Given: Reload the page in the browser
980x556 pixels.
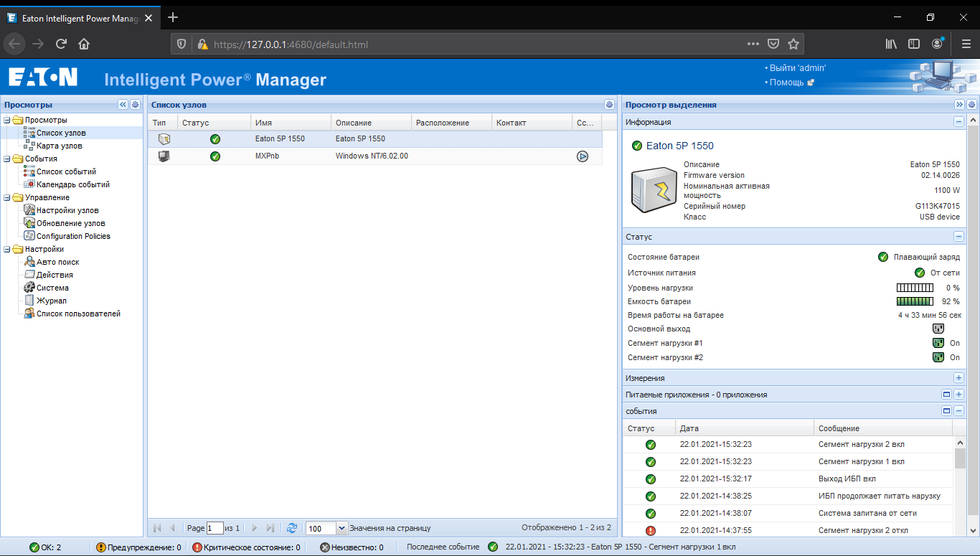Looking at the screenshot, I should (x=62, y=44).
